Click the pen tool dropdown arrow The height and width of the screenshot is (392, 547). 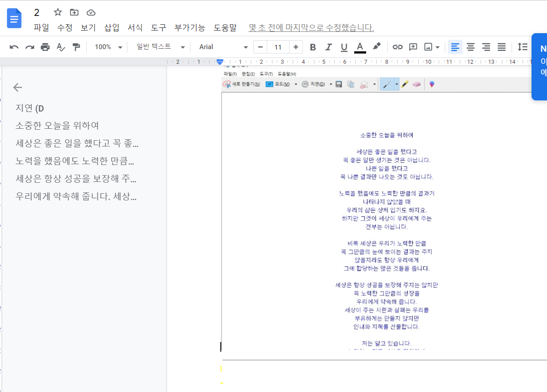397,84
